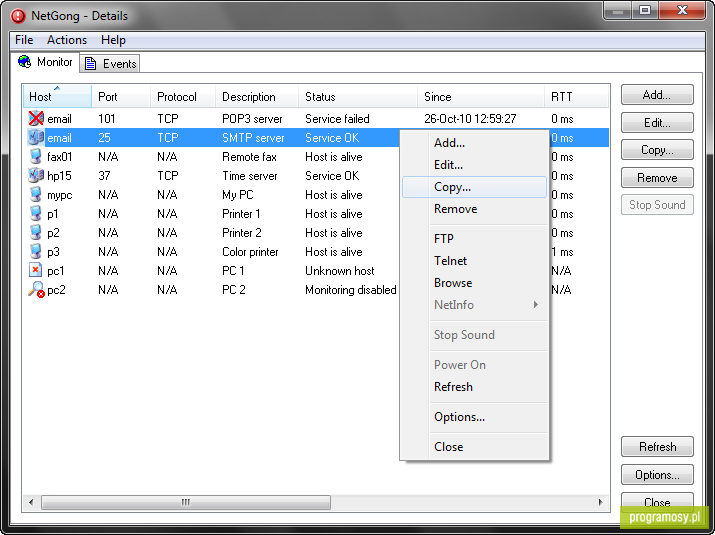Click the horizontal scrollbar thumb
The image size is (715, 535).
point(186,502)
